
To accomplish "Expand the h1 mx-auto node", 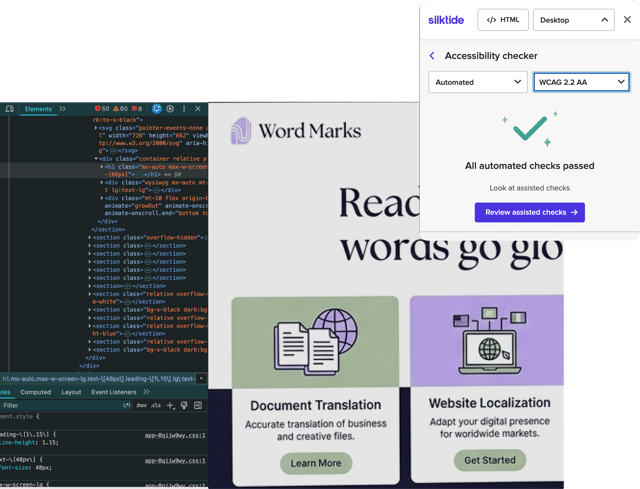I will click(102, 167).
